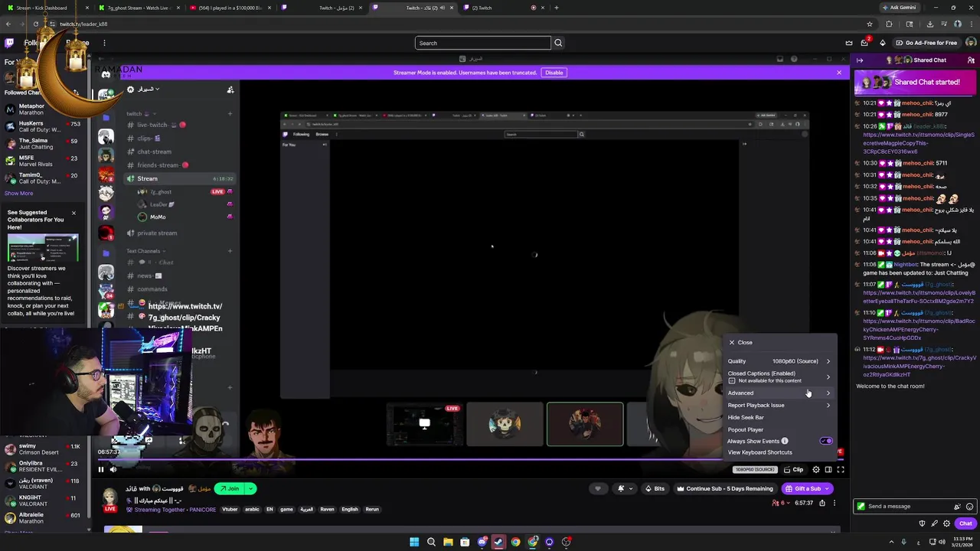Screen dimensions: 980x551
Task: Close the player settings menu
Action: tap(740, 343)
